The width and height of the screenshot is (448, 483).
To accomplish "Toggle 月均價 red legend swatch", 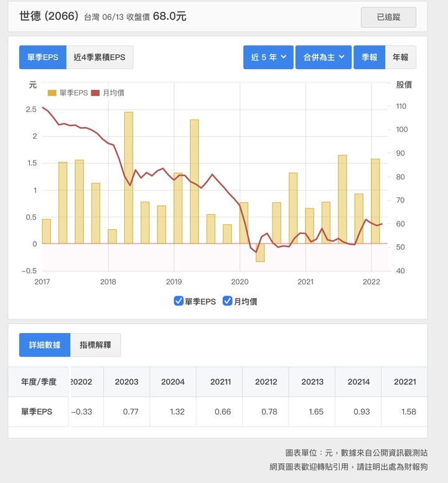I will [95, 93].
